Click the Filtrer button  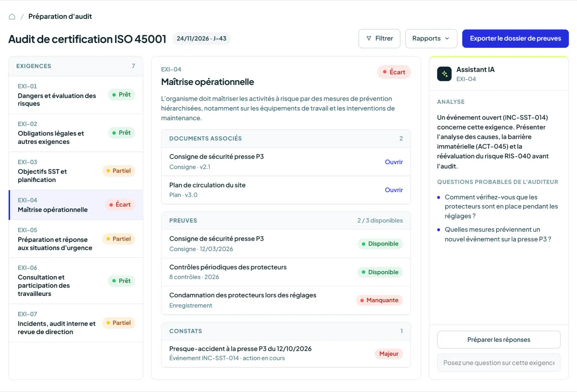coord(379,39)
